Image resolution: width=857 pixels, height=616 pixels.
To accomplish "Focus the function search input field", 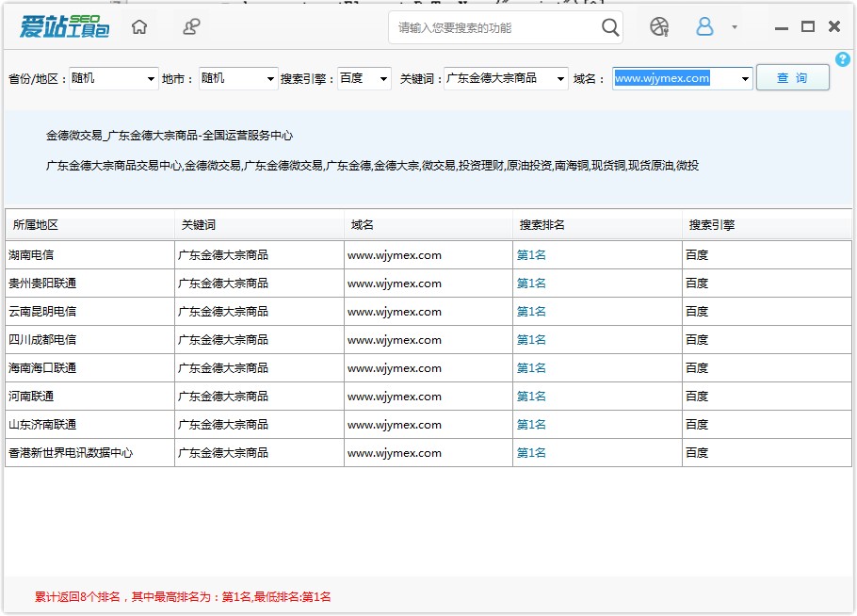I will 494,27.
